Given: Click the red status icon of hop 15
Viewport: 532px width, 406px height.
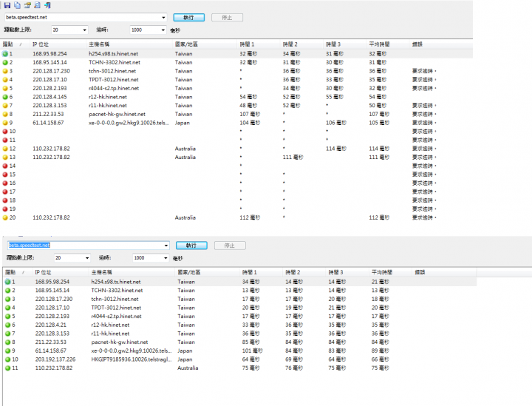Looking at the screenshot, I should point(5,175).
